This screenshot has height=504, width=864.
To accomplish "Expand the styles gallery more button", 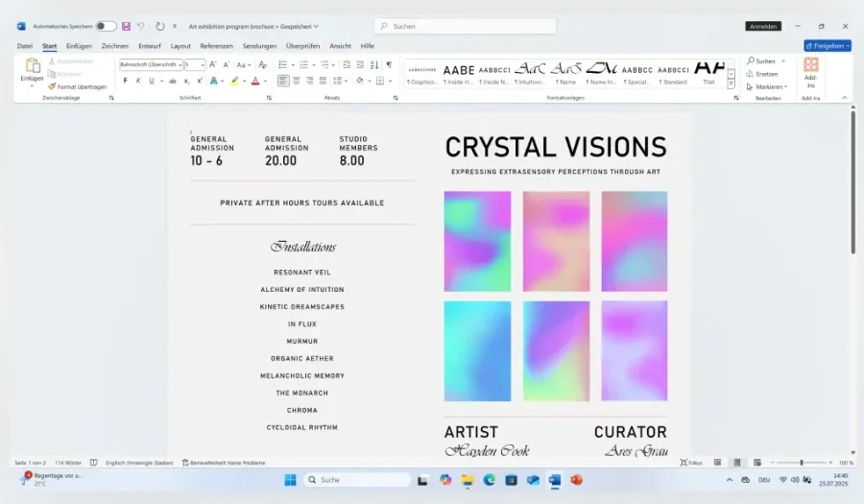I will point(732,84).
